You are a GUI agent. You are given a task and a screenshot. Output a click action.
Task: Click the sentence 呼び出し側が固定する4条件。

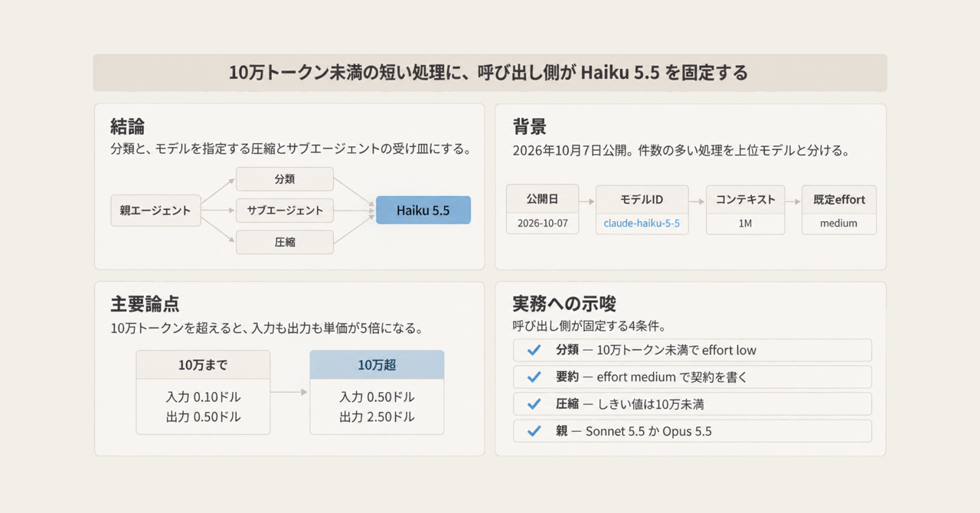589,326
